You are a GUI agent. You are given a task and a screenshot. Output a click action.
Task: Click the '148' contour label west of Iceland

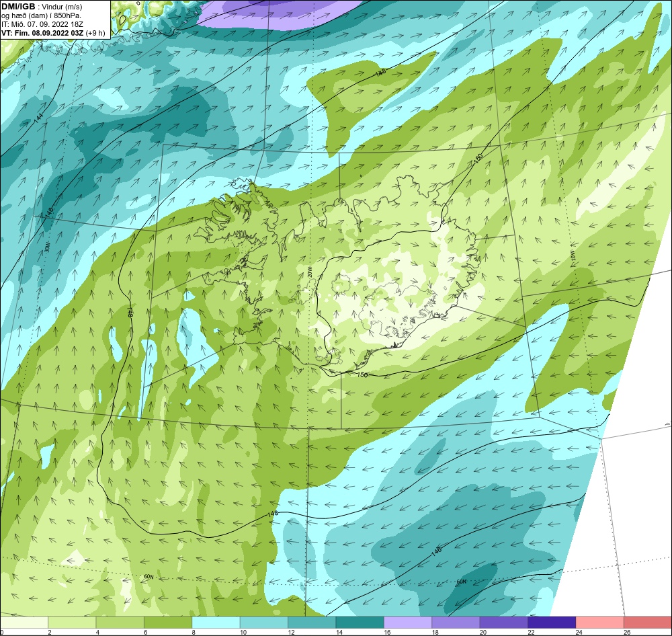130,311
